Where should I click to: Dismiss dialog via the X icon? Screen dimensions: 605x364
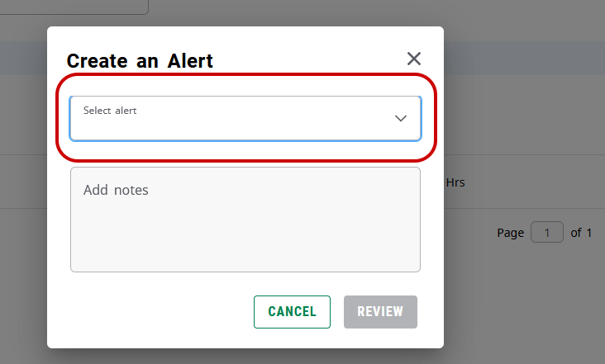point(414,59)
